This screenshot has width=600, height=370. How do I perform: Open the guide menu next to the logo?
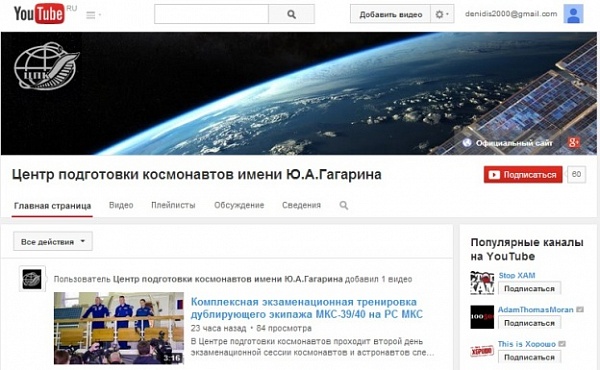(x=93, y=15)
